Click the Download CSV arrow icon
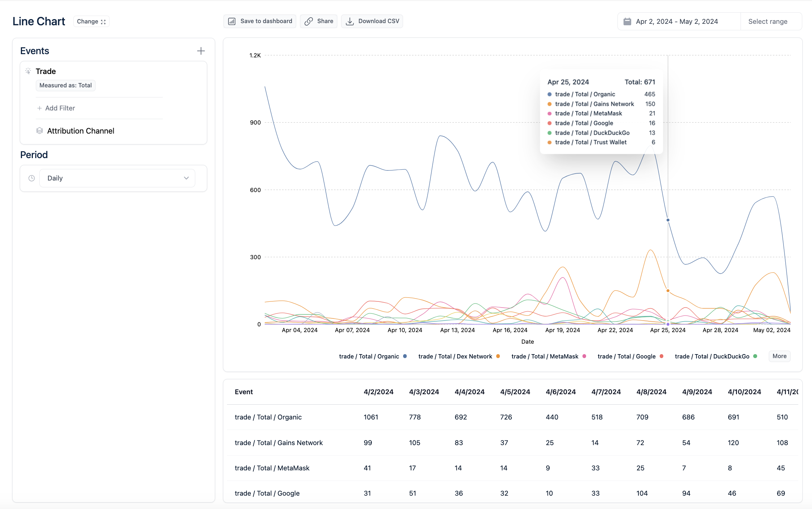 (x=349, y=21)
